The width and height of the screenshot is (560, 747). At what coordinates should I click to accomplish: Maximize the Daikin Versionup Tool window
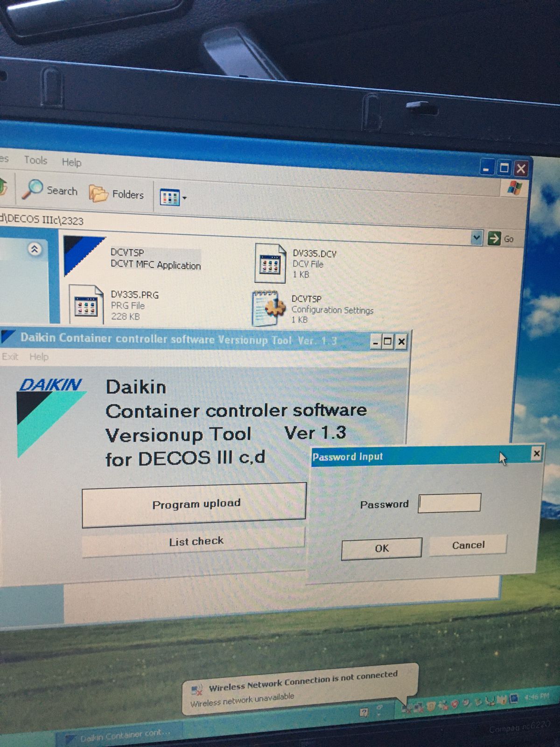(388, 342)
